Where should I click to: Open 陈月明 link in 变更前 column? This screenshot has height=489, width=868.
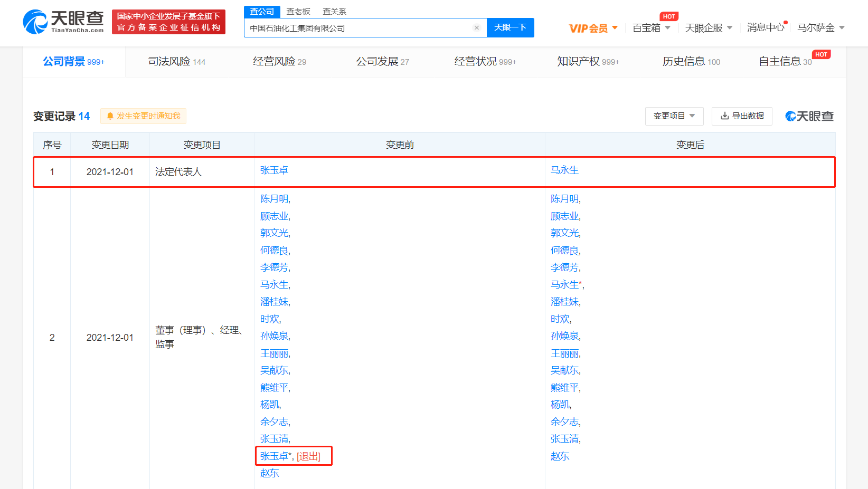coord(275,199)
